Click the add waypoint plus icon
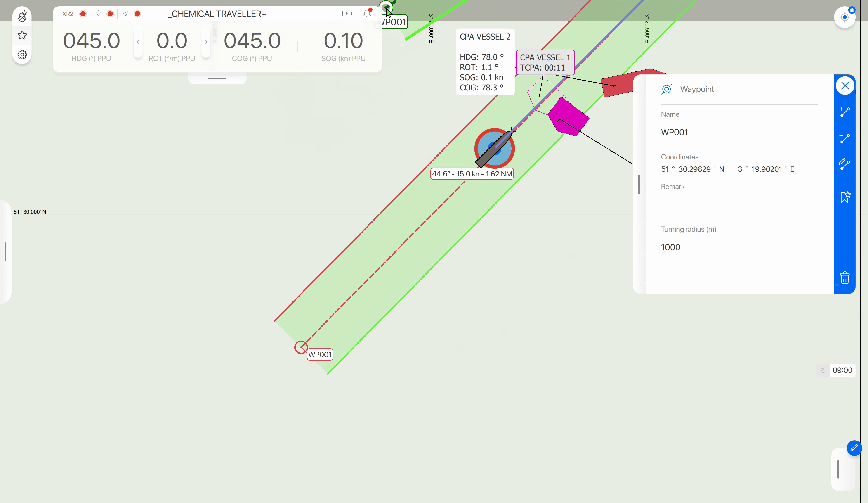The image size is (868, 503). [844, 112]
